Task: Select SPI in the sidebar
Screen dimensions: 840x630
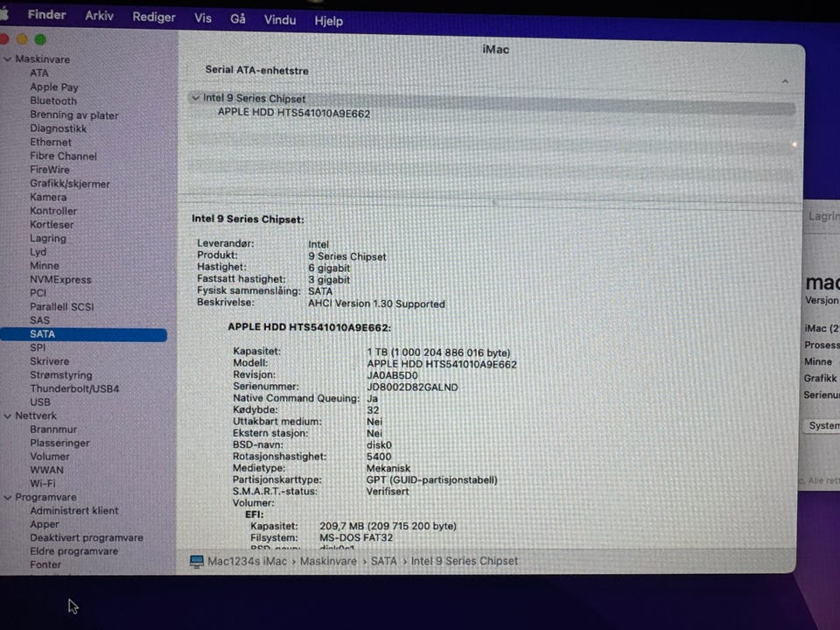Action: click(38, 347)
